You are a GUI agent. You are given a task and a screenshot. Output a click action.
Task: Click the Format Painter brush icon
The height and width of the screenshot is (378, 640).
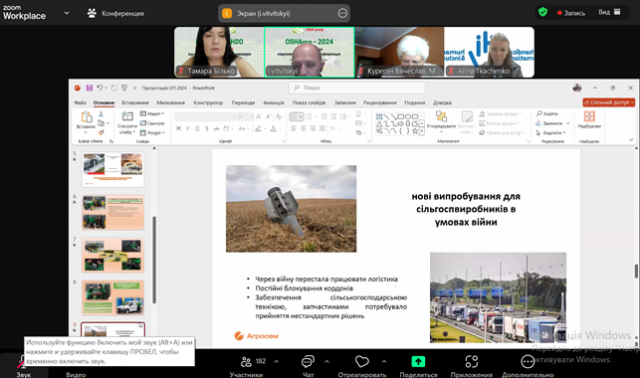click(101, 132)
